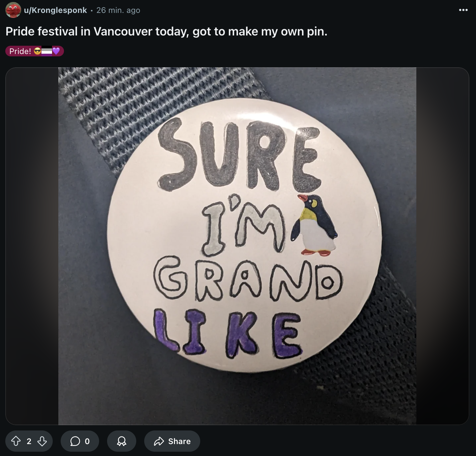Downvote the Pride pin post
This screenshot has width=476, height=456.
[42, 441]
